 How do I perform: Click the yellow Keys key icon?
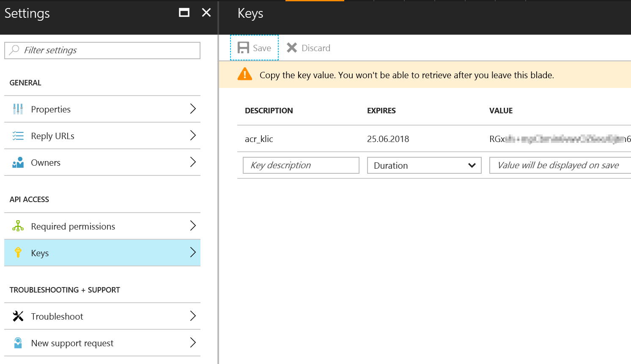(x=18, y=253)
